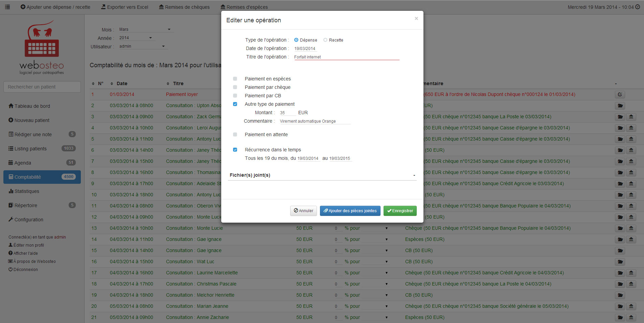Go to Statistiques in sidebar
The height and width of the screenshot is (323, 644).
27,191
